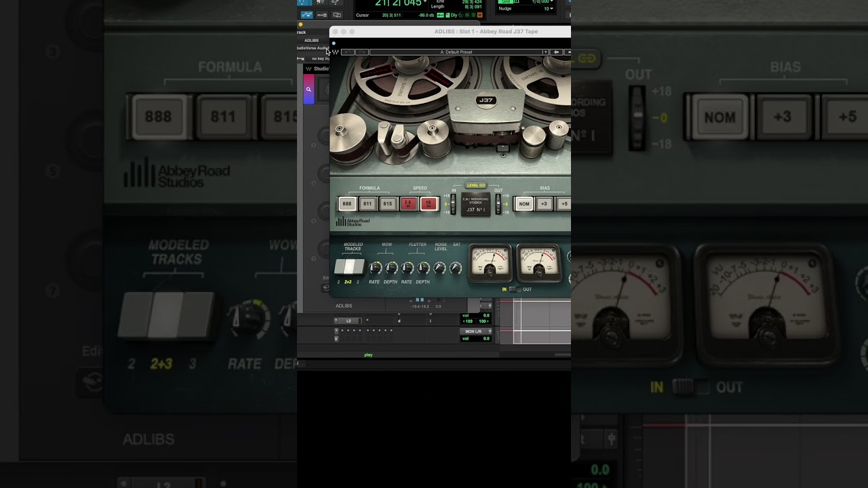Switch tape speed to 7.5 ips
This screenshot has width=868, height=488.
408,204
